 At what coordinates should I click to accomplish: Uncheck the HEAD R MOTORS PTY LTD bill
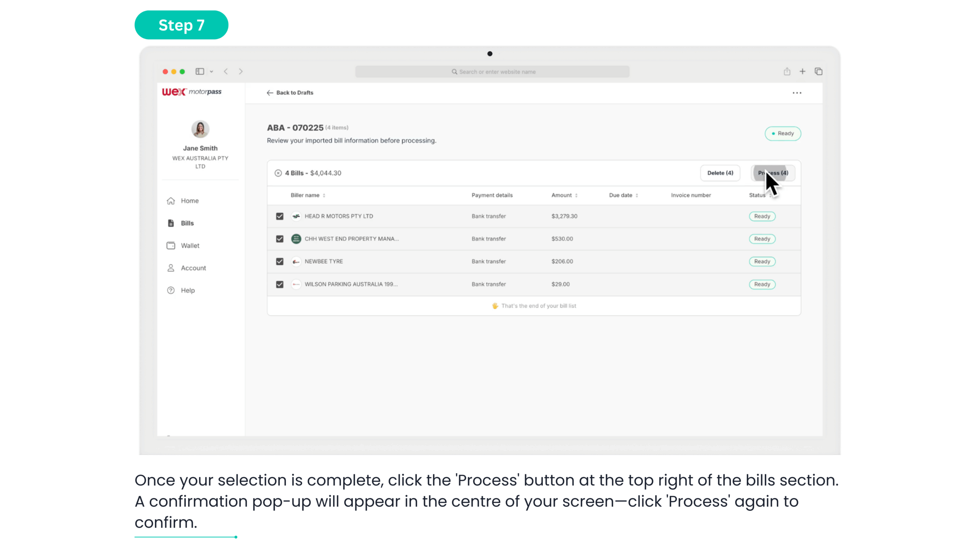tap(280, 216)
